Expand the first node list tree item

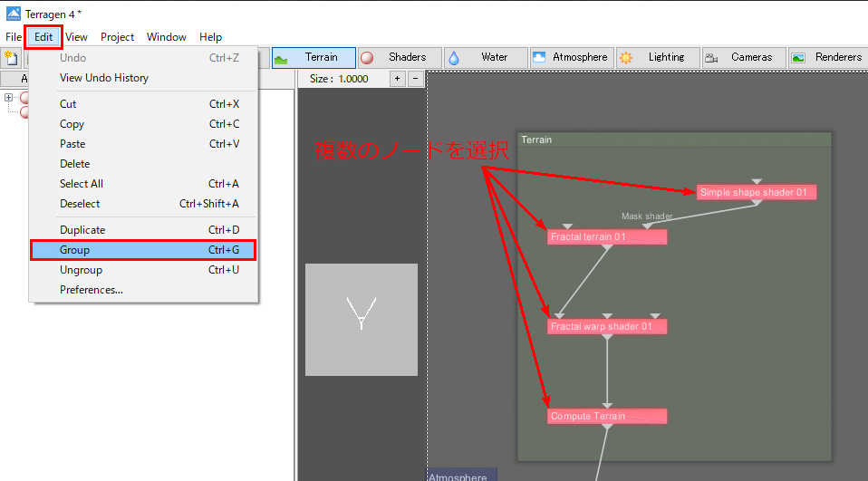(x=9, y=98)
